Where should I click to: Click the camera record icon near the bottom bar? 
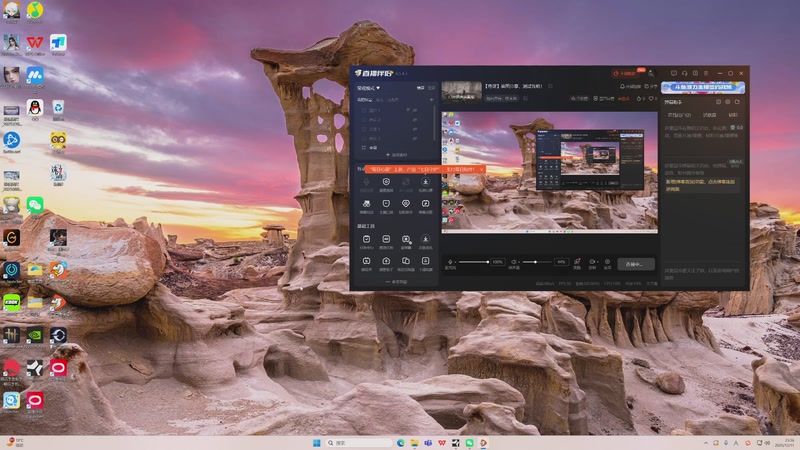[x=592, y=262]
